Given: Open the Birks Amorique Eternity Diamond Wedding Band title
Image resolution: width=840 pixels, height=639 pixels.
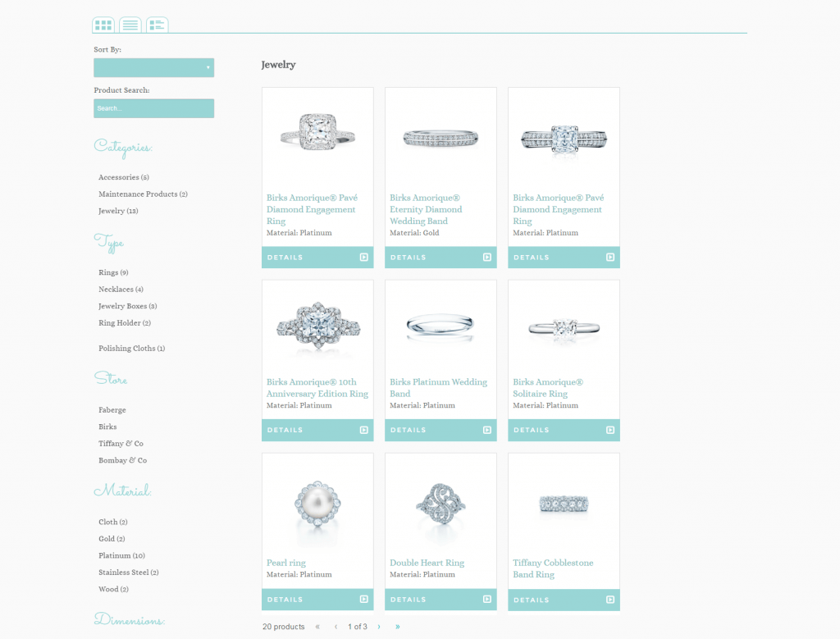Looking at the screenshot, I should tap(426, 209).
